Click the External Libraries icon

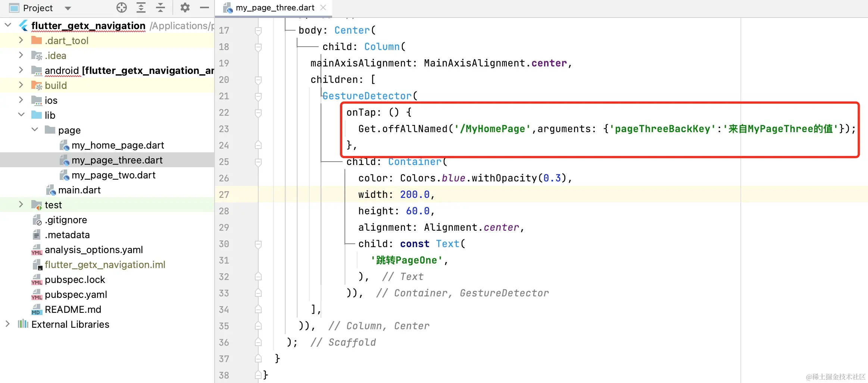coord(23,324)
